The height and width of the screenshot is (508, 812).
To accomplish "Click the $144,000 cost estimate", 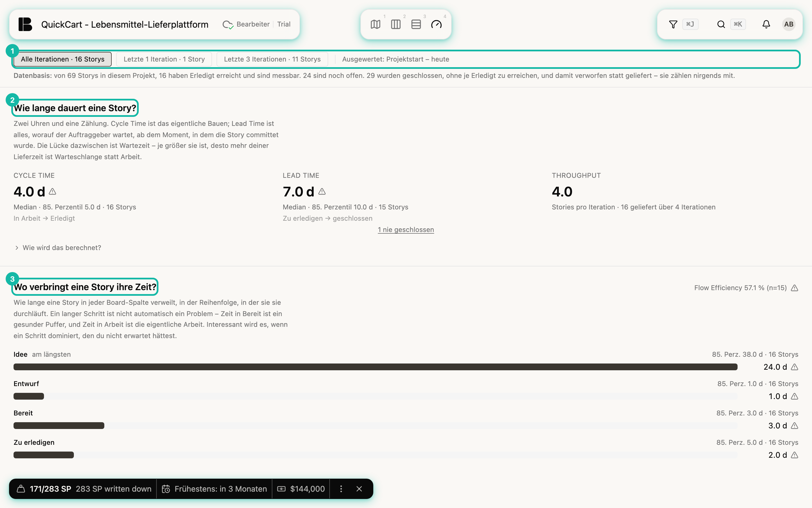I will 301,489.
